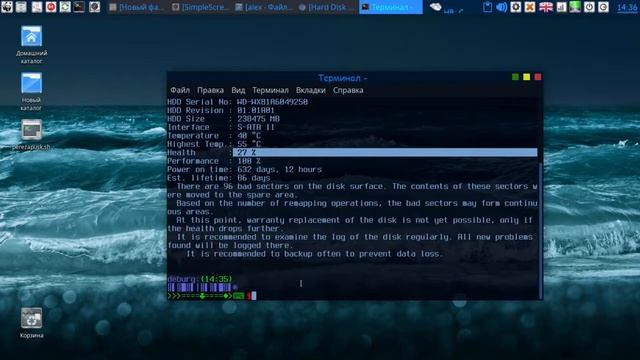The image size is (640, 360).
Task: Click the HDD Serial No line
Action: (238, 102)
